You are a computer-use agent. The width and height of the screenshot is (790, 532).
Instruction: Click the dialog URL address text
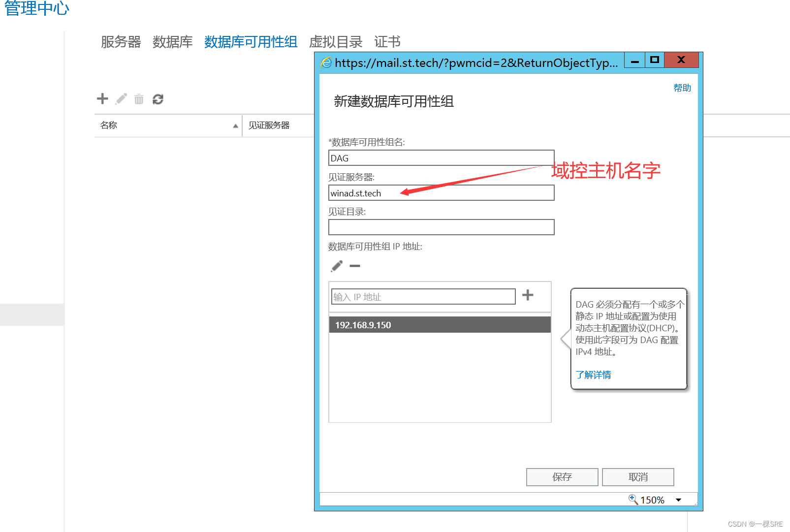pos(476,63)
